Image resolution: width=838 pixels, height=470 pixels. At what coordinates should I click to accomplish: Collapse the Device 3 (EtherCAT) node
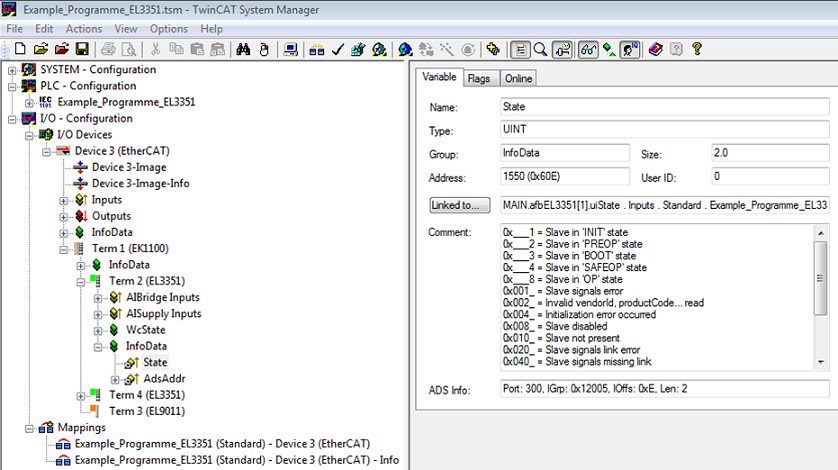click(x=46, y=152)
